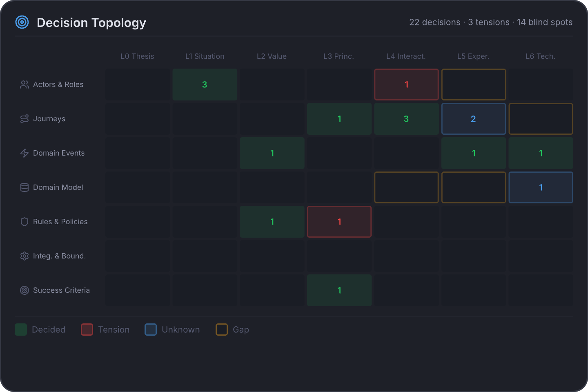Select the gap cell for Domain Model at L4

coord(406,187)
